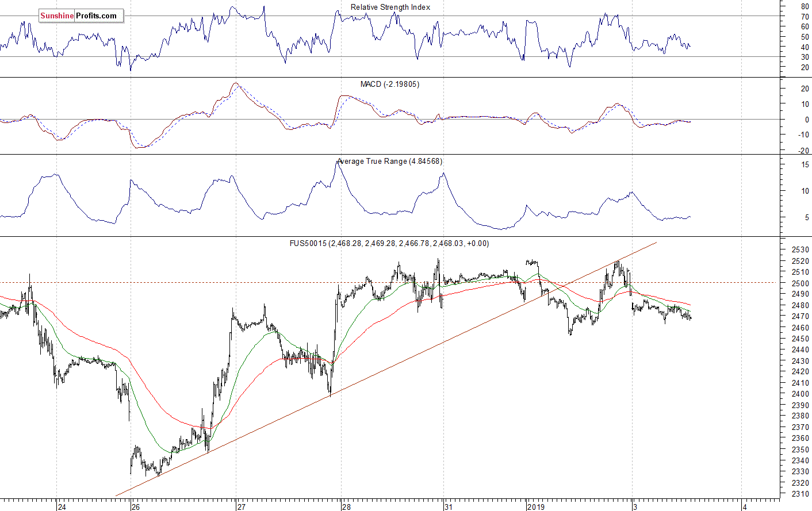Click the 2530 price axis value
The height and width of the screenshot is (511, 812).
pos(800,250)
